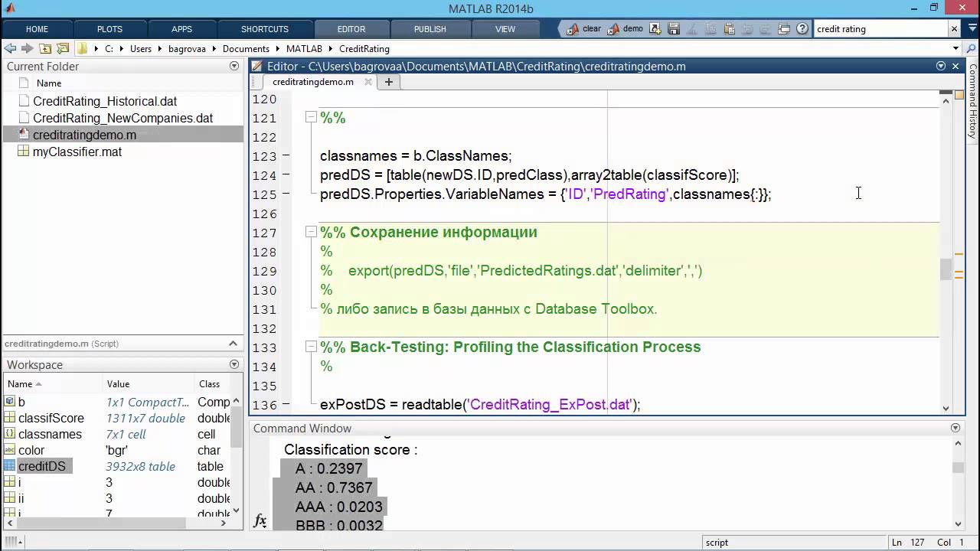This screenshot has width=980, height=551.
Task: Click the Editor vertical scrollbar thumb
Action: (x=946, y=269)
